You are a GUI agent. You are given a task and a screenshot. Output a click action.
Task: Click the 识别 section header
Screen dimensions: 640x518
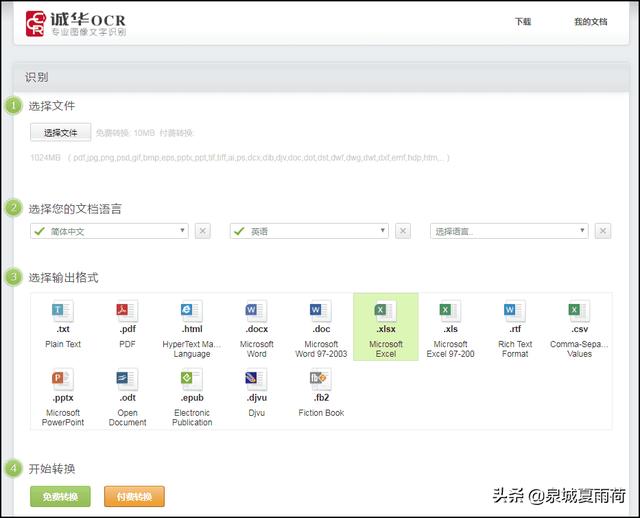pos(322,77)
